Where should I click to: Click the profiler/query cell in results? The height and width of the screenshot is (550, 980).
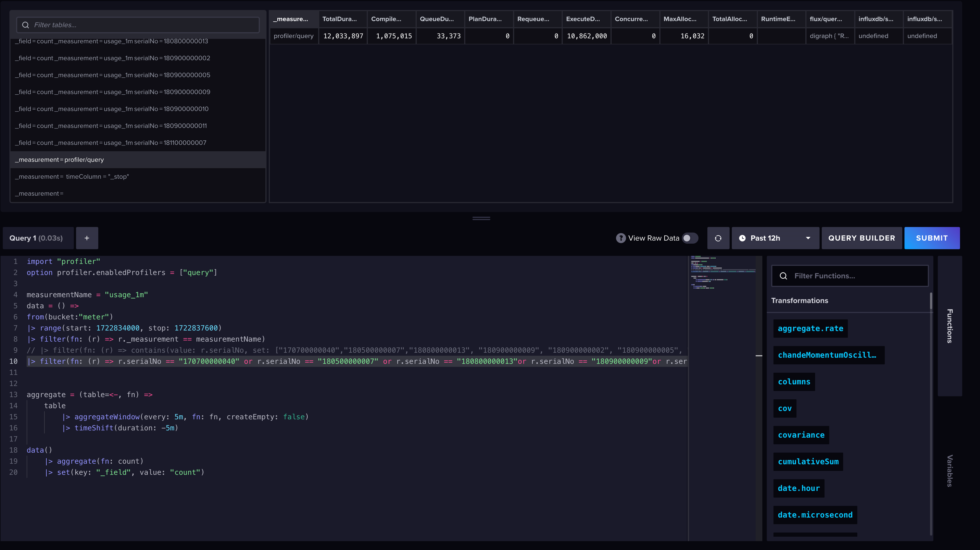pos(294,36)
